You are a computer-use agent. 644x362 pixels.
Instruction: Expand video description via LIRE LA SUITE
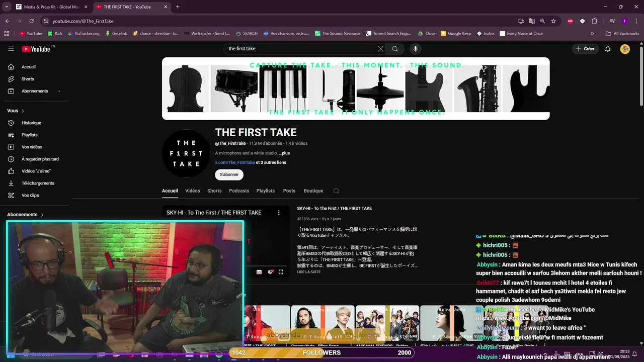tap(308, 272)
